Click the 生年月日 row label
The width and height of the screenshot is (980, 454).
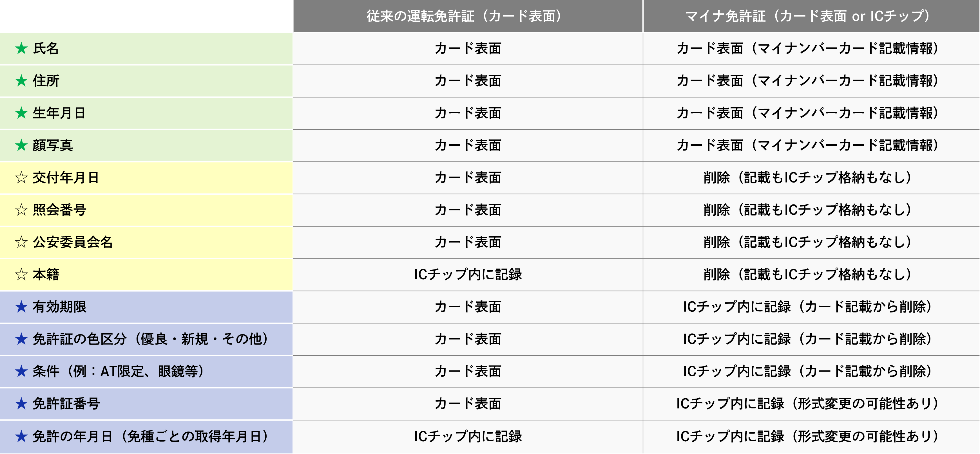(x=59, y=113)
